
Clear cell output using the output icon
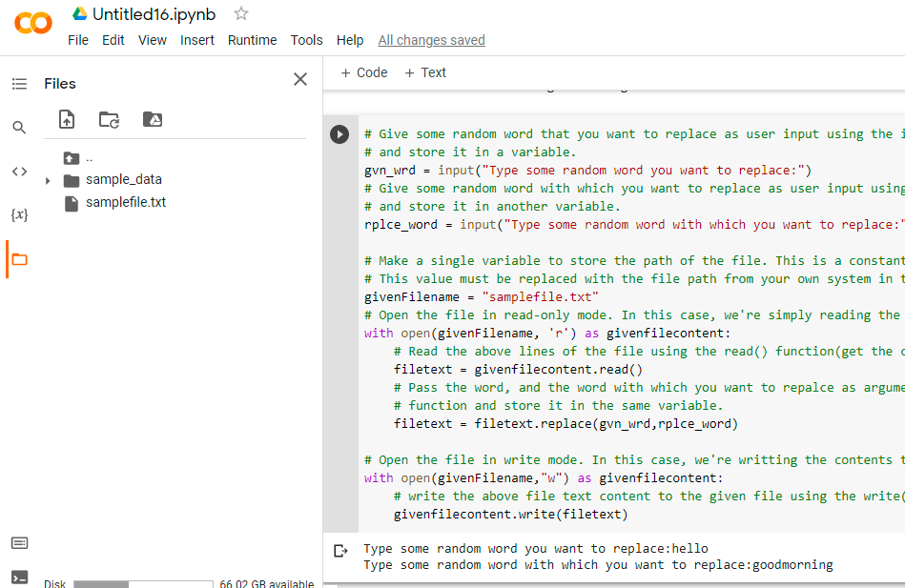coord(340,551)
